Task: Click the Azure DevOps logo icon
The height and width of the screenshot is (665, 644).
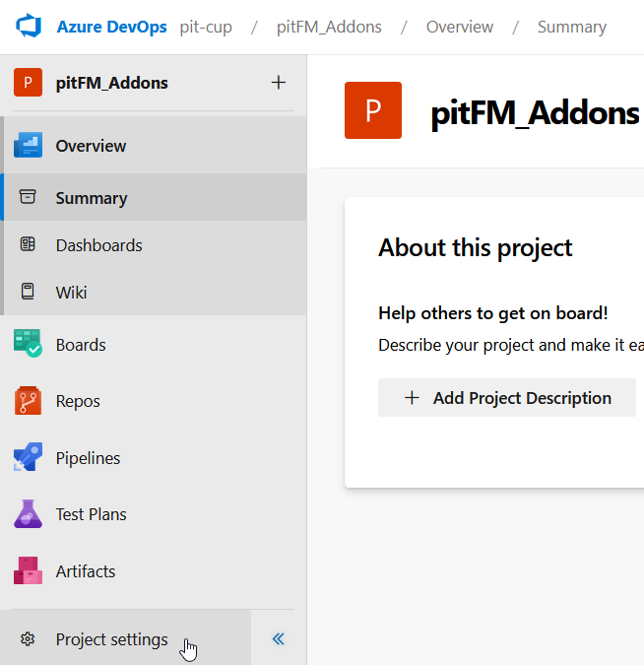Action: 28,27
